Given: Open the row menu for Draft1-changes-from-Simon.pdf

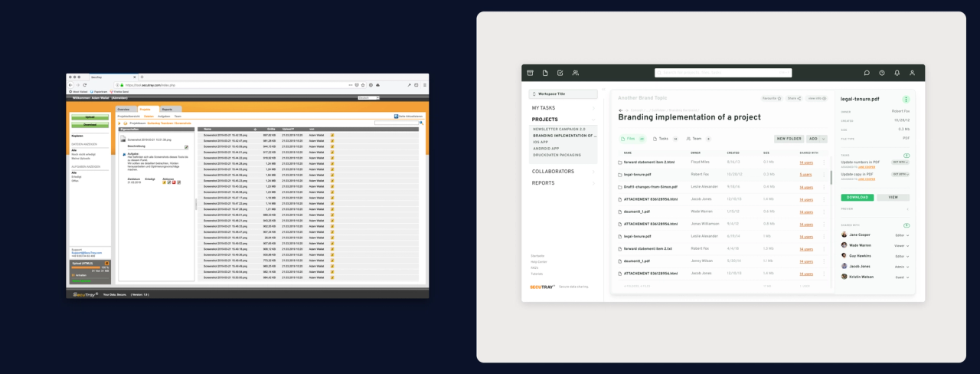Looking at the screenshot, I should (824, 187).
